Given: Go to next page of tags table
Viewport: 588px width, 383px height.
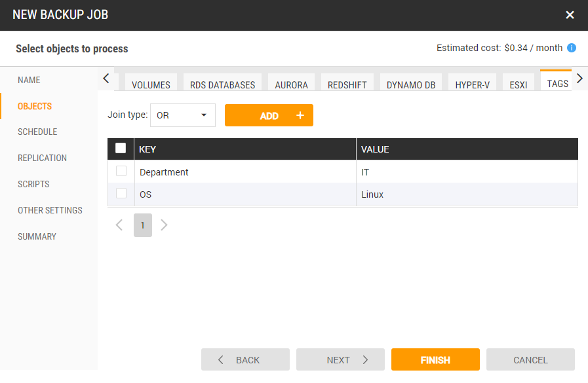Looking at the screenshot, I should pyautogui.click(x=165, y=225).
